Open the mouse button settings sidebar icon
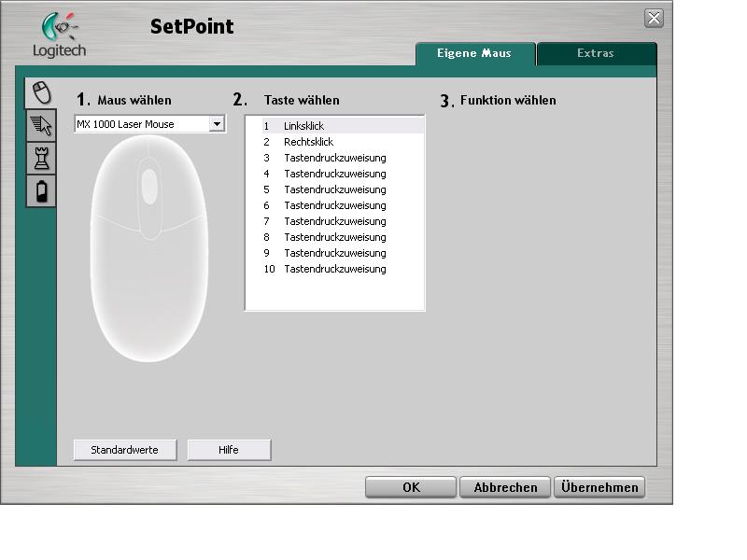 pyautogui.click(x=41, y=92)
